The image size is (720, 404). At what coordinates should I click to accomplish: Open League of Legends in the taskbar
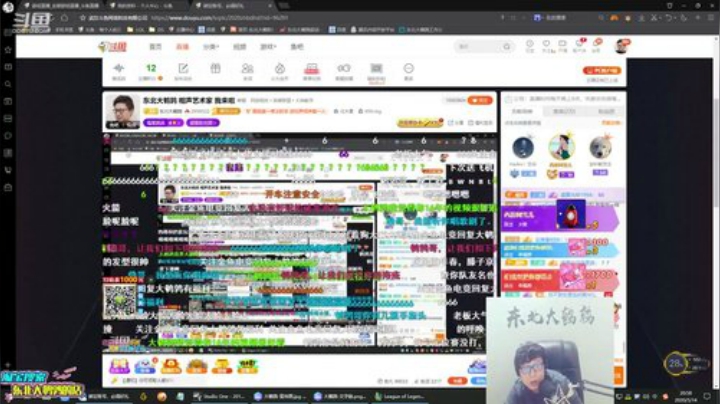coord(399,396)
